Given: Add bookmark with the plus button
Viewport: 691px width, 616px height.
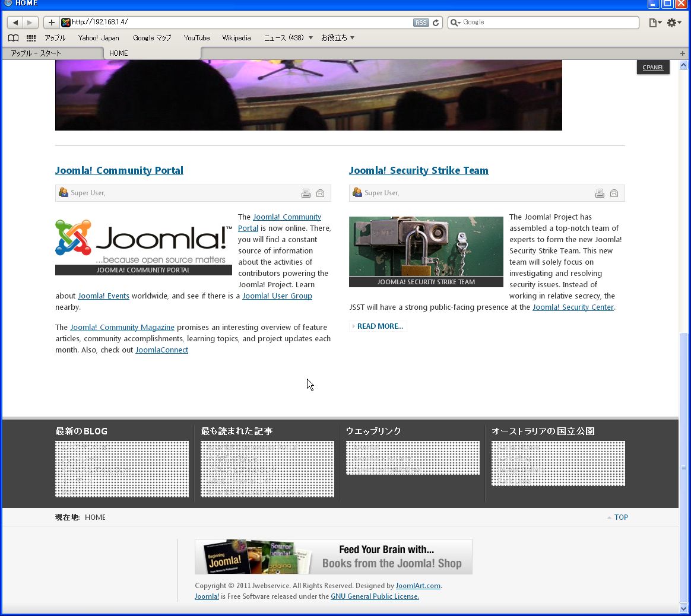Looking at the screenshot, I should point(52,22).
